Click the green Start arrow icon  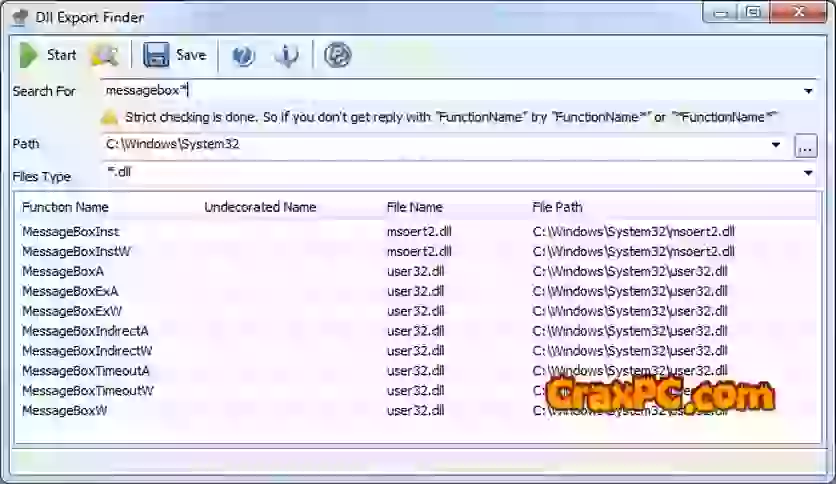click(28, 55)
